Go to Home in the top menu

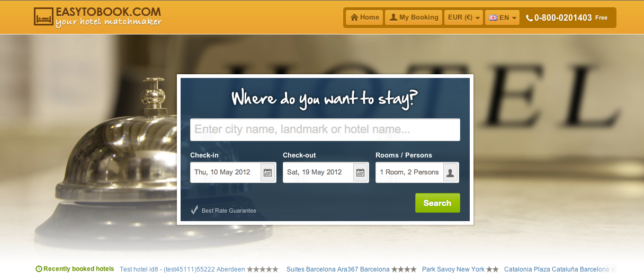tap(364, 17)
